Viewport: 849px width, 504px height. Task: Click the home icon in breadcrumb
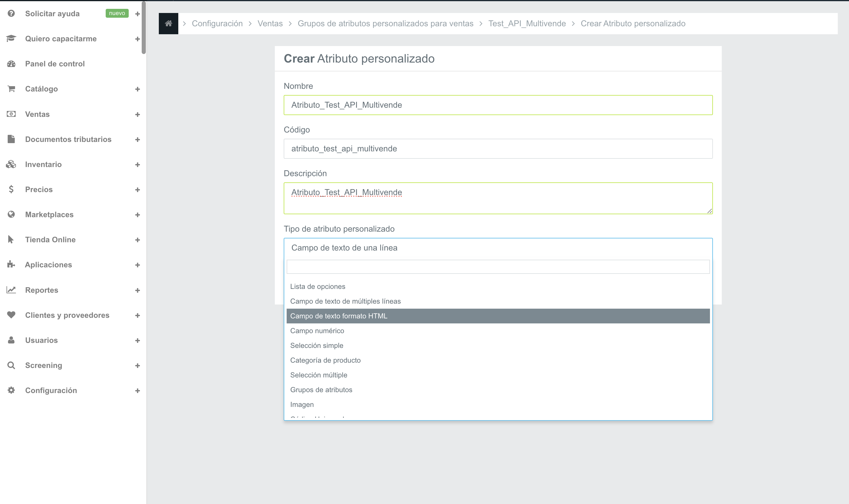click(x=168, y=23)
